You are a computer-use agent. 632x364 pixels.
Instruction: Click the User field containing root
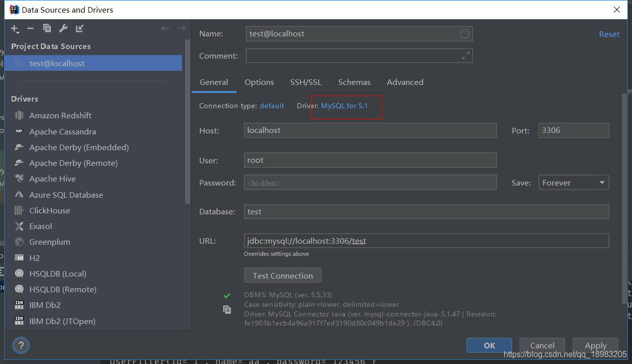(370, 160)
